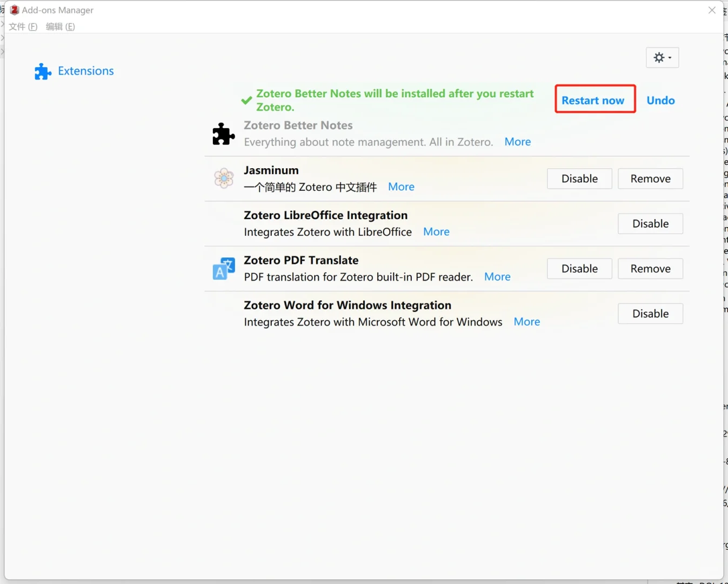Select the Zotero Word for Windows Integration title

348,306
